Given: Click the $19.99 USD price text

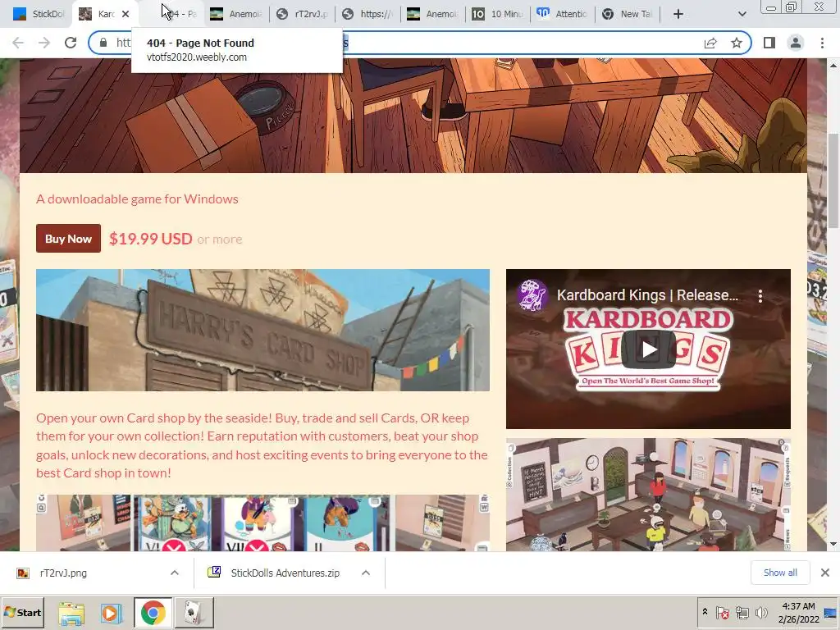Looking at the screenshot, I should (151, 239).
